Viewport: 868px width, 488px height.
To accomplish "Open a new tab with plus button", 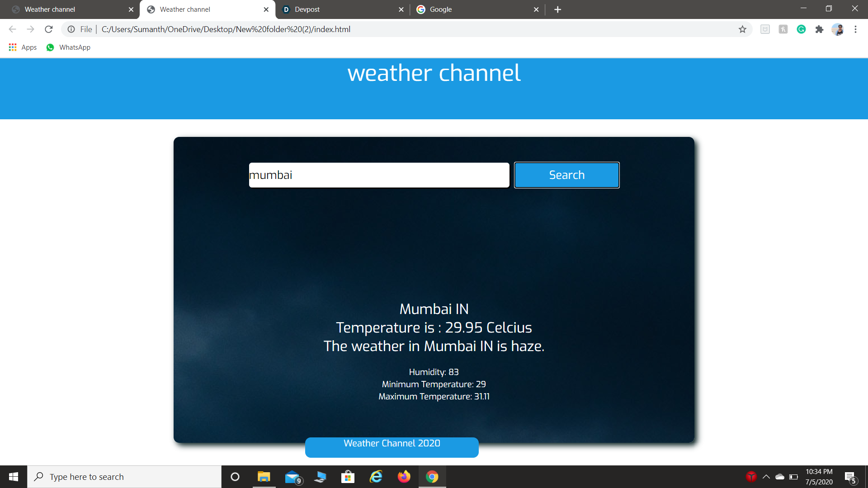I will 557,9.
